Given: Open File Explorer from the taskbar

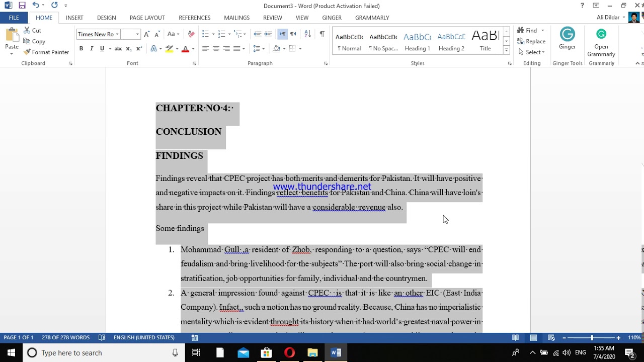Looking at the screenshot, I should coord(312,353).
